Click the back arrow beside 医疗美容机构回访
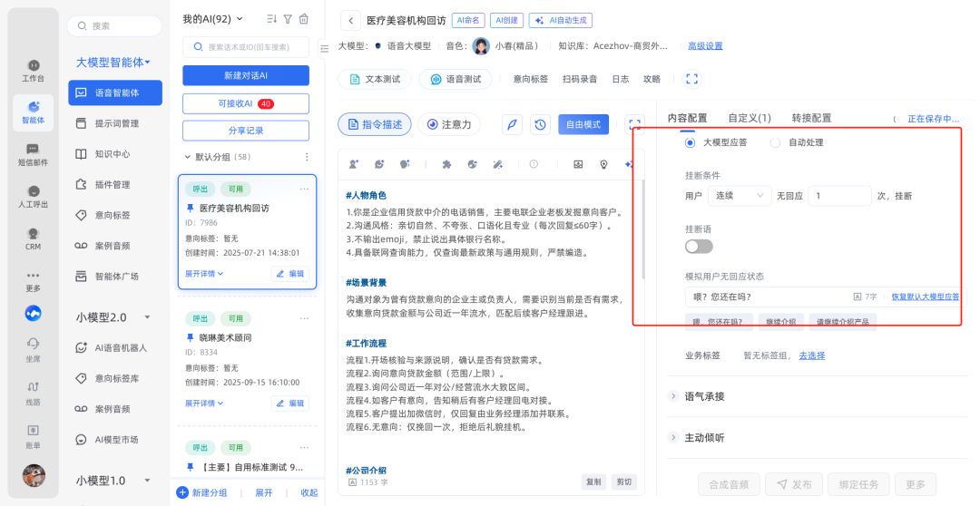The width and height of the screenshot is (980, 506). coord(350,19)
